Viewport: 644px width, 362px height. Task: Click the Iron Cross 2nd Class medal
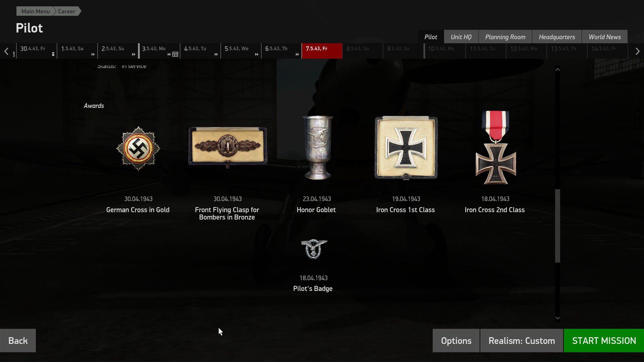496,147
